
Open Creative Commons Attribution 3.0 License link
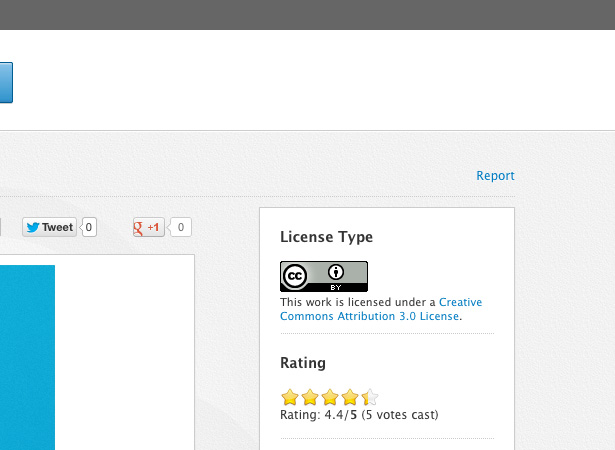(x=381, y=309)
